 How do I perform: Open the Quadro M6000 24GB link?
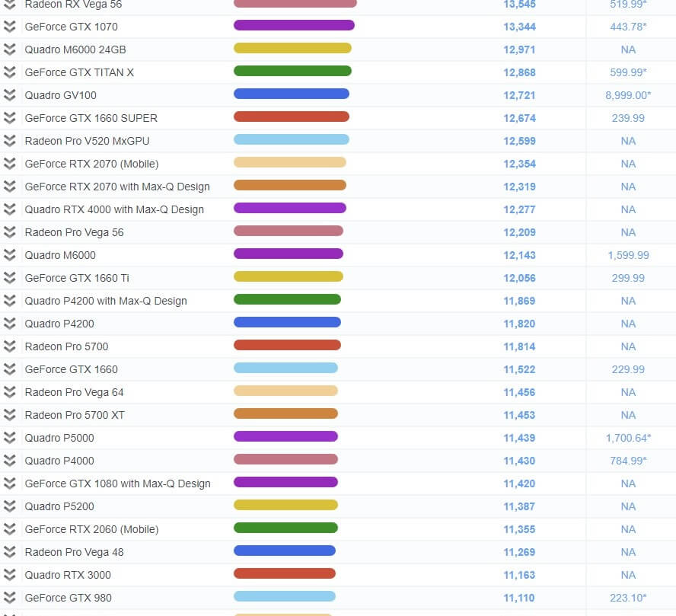coord(75,49)
